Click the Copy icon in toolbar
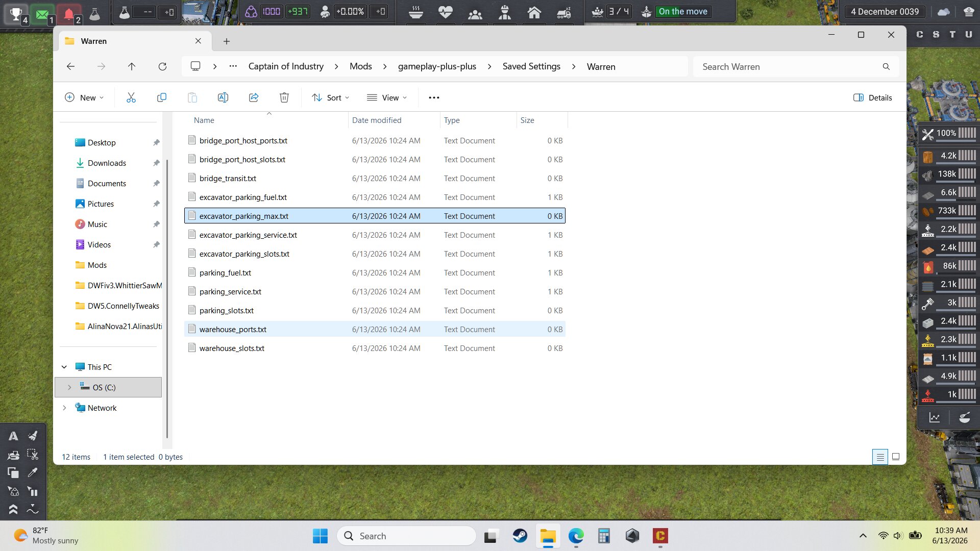The width and height of the screenshot is (980, 551). (162, 97)
